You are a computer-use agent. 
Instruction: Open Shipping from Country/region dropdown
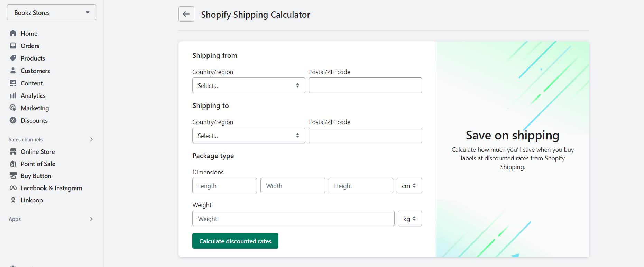tap(249, 85)
